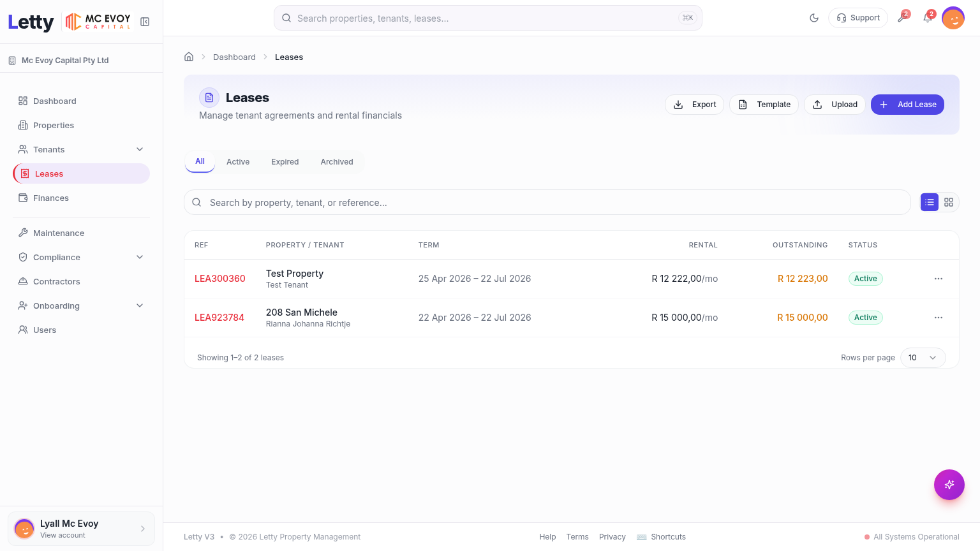980x551 pixels.
Task: Open the Lyall Mc Evoy account card
Action: (x=81, y=529)
